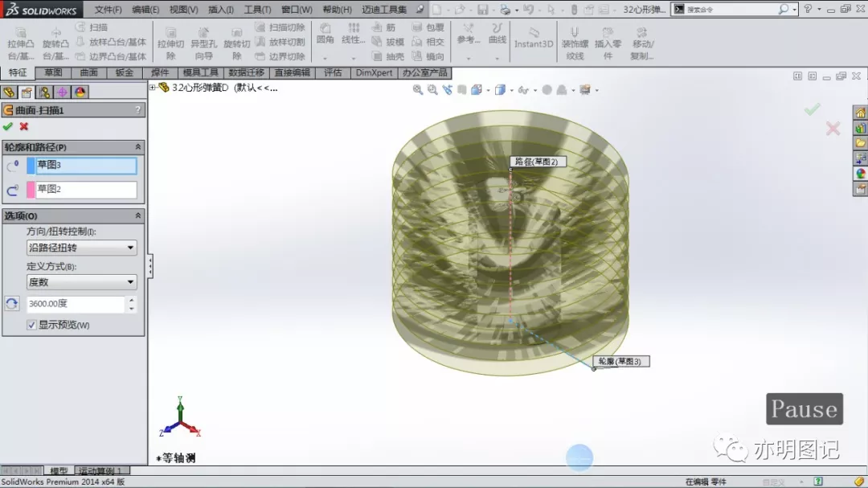Open Reference Geometry dropdown arrow

coord(469,58)
